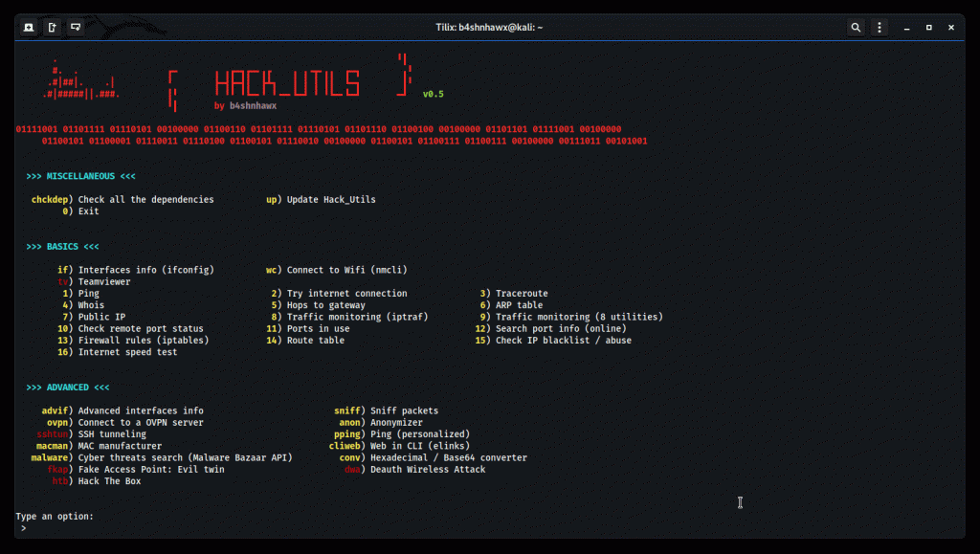The height and width of the screenshot is (554, 980).
Task: Click the HACK_UTILS banner title
Action: [x=287, y=83]
